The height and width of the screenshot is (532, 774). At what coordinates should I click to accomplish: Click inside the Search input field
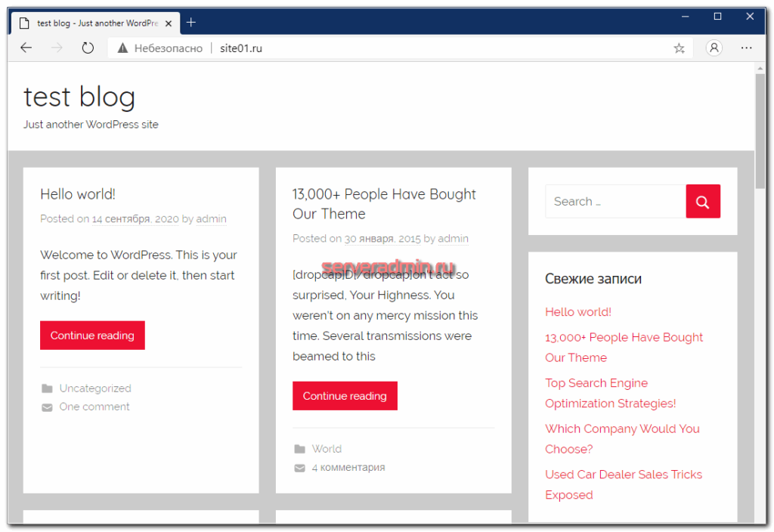tap(612, 201)
